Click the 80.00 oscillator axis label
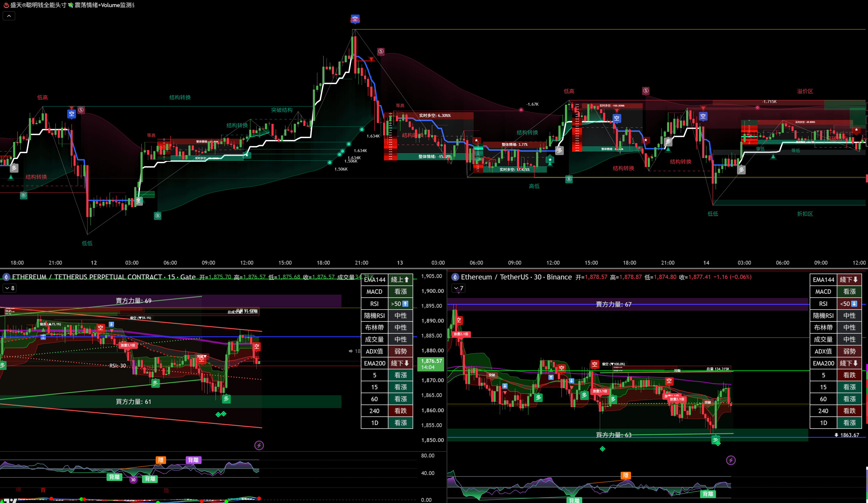The height and width of the screenshot is (503, 868). [428, 455]
